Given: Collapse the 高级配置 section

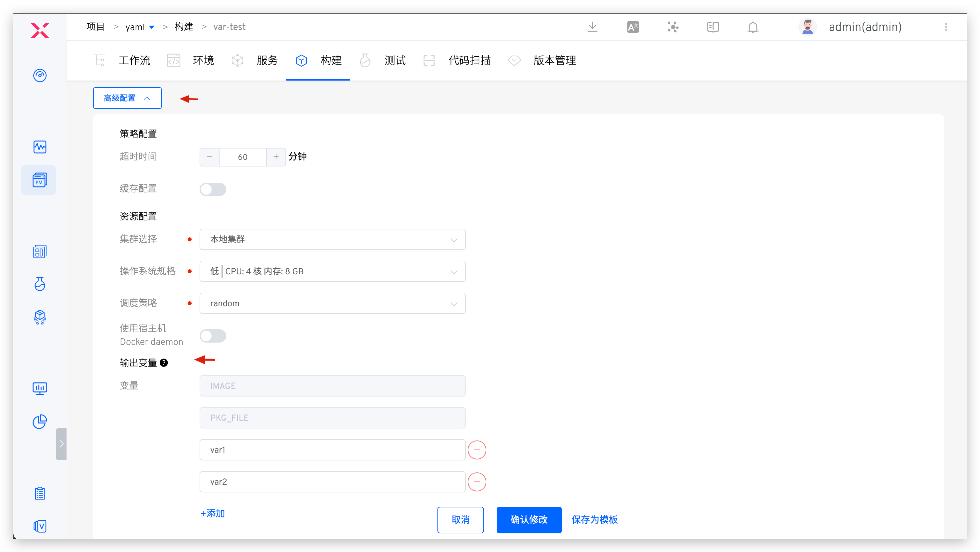Looking at the screenshot, I should (x=127, y=98).
